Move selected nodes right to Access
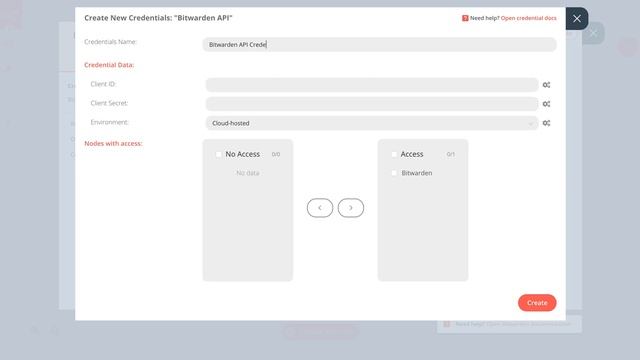 (x=351, y=208)
